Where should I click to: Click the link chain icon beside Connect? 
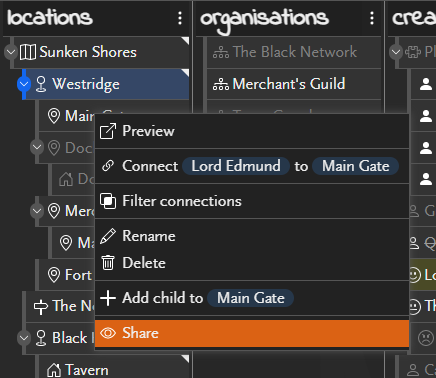coord(108,166)
